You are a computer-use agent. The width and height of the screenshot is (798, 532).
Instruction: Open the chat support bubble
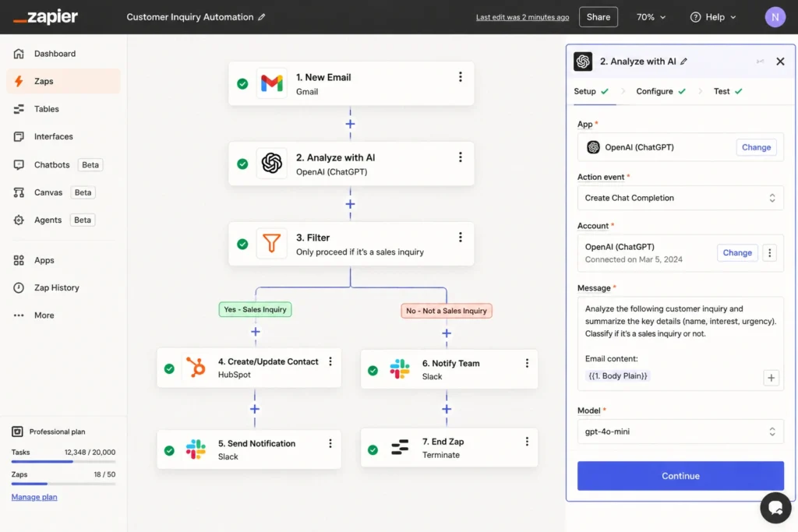pos(775,508)
